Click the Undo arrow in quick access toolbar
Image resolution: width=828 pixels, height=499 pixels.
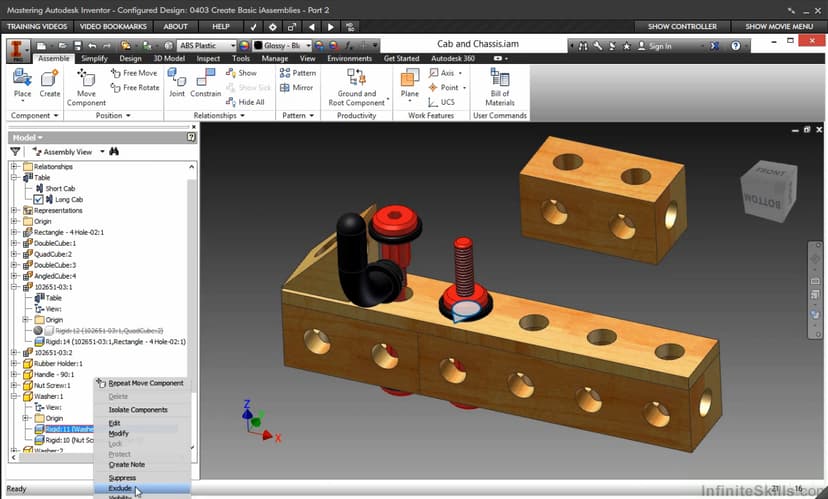[x=92, y=46]
